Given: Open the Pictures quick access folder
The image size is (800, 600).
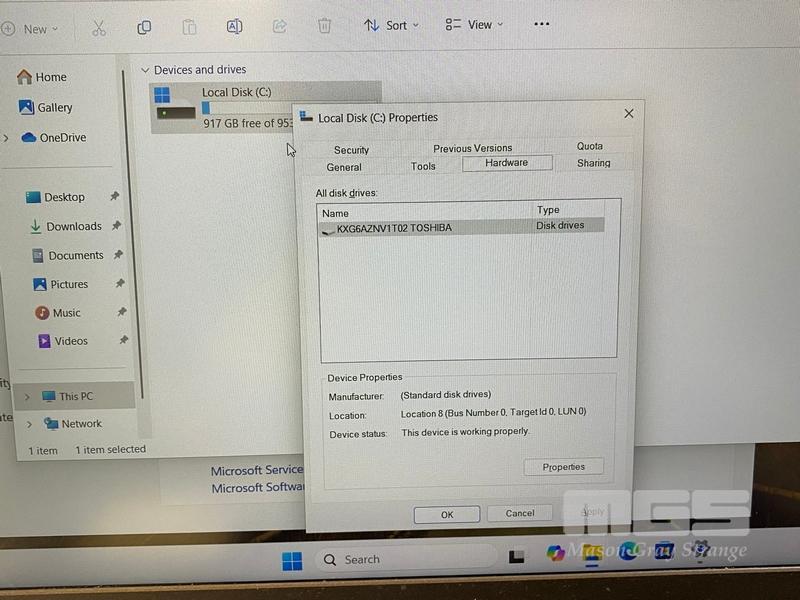Looking at the screenshot, I should (x=61, y=284).
